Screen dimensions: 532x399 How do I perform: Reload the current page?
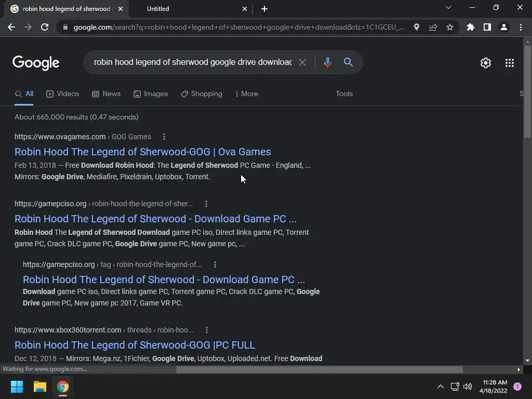(45, 27)
